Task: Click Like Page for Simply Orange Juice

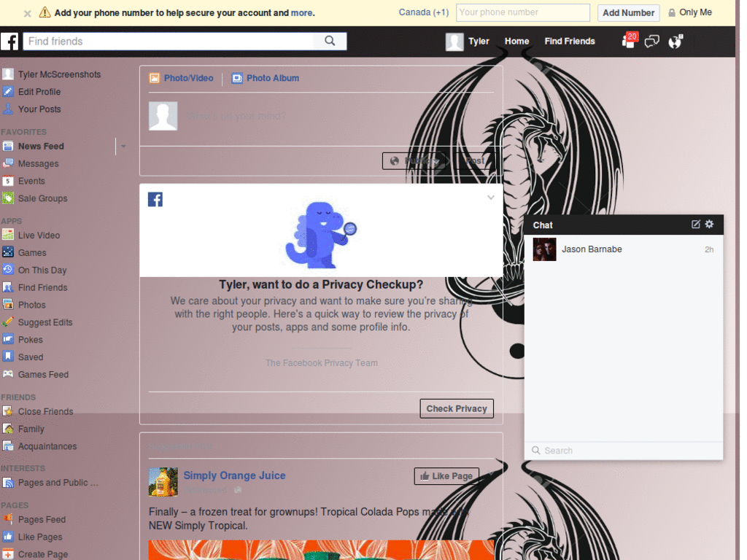Action: coord(446,475)
